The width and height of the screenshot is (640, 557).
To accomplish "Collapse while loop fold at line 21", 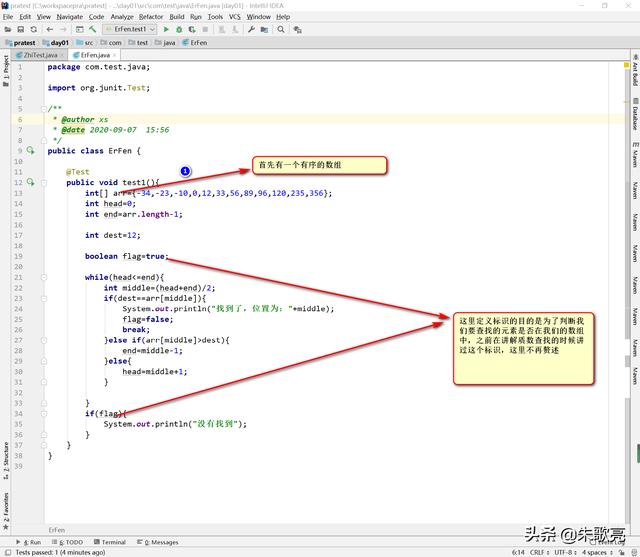I will (44, 277).
